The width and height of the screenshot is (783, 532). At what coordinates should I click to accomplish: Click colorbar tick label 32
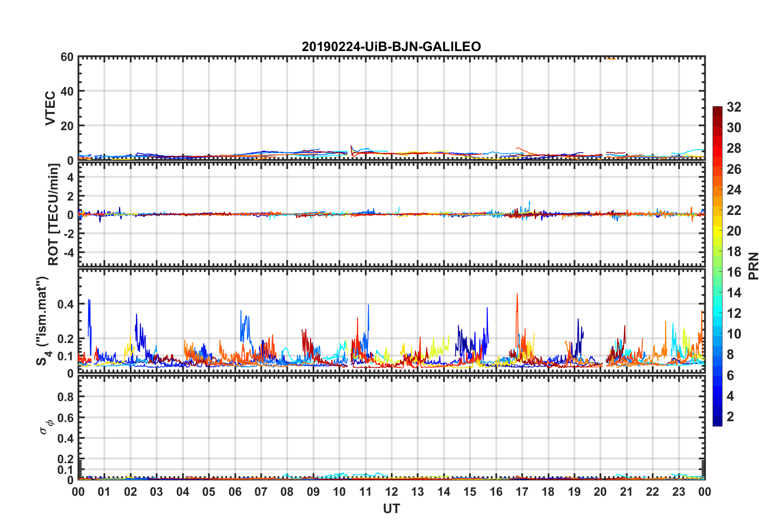tap(734, 107)
